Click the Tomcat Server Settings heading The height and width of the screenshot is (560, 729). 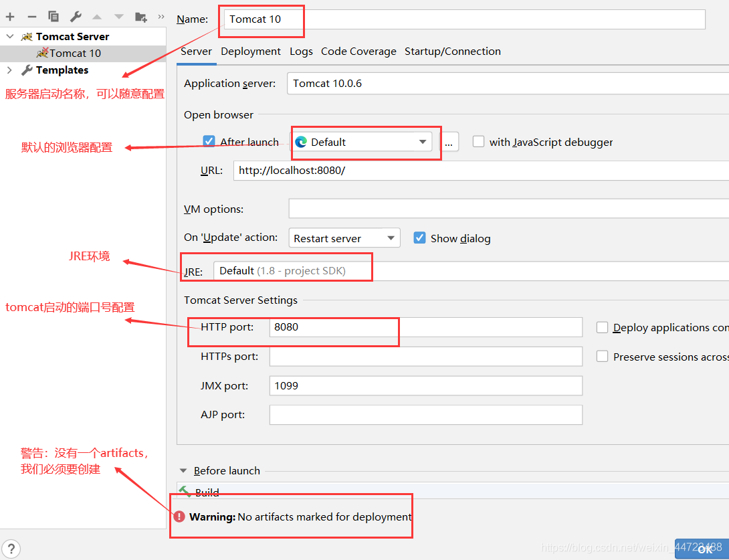click(x=240, y=300)
